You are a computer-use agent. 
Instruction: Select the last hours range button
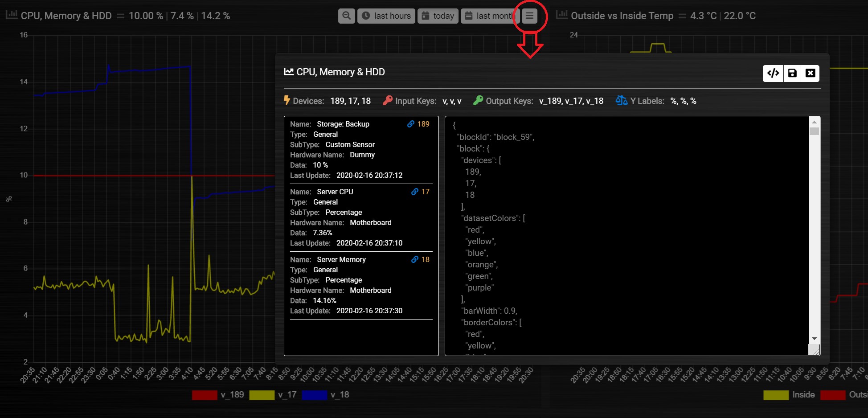point(386,16)
